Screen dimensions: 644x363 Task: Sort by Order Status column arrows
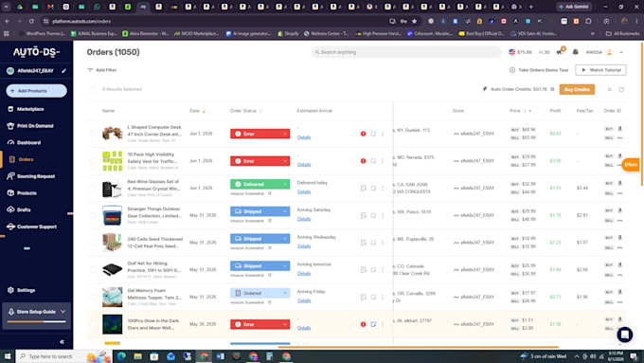260,111
